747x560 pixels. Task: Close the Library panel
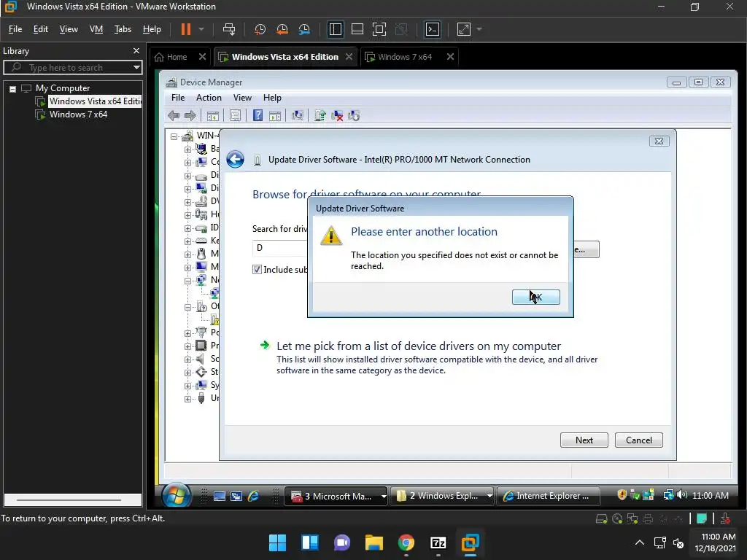pos(136,50)
